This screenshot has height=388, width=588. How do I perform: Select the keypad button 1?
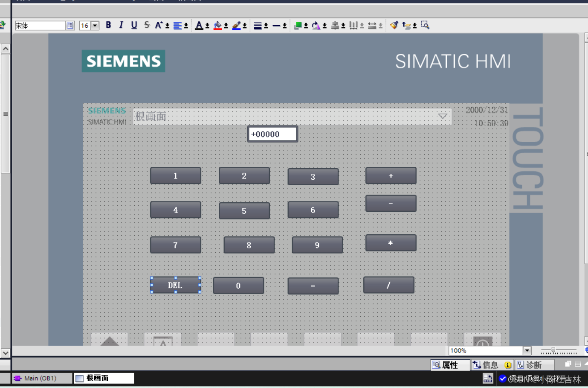click(x=176, y=176)
